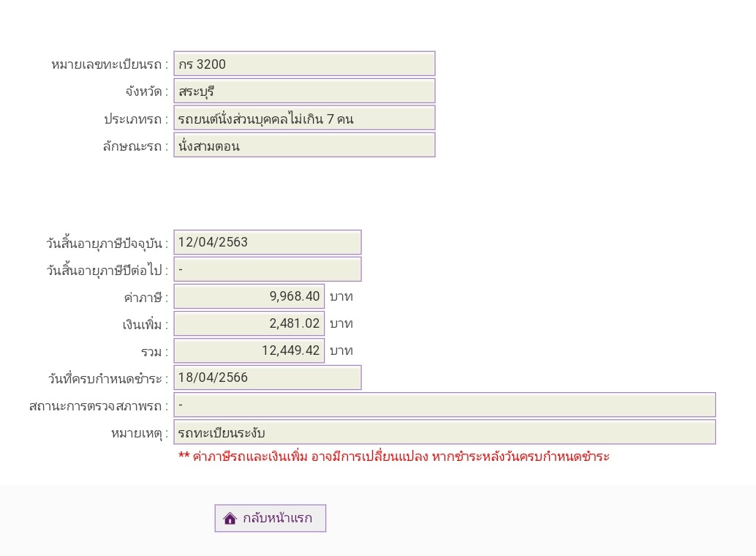Image resolution: width=756 pixels, height=556 pixels.
Task: Click the label ค่าภาษี
Action: [x=145, y=297]
